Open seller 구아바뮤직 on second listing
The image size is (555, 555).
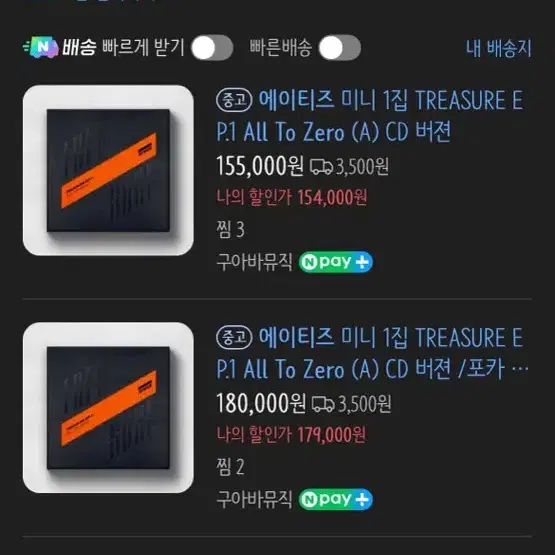tap(254, 499)
